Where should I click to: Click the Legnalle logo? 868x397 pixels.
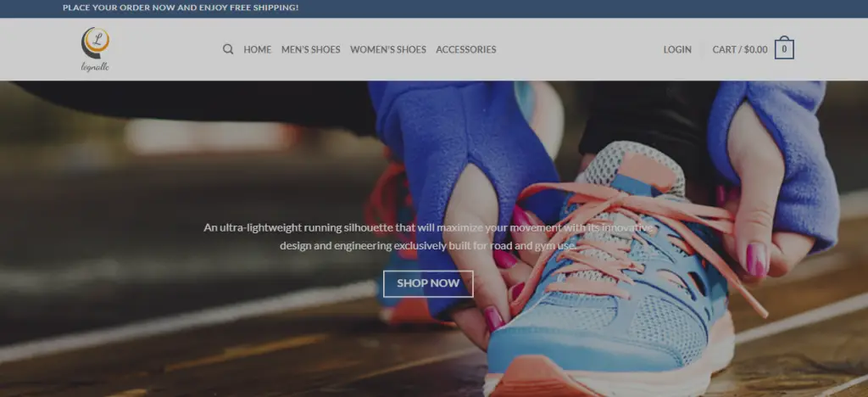click(95, 49)
